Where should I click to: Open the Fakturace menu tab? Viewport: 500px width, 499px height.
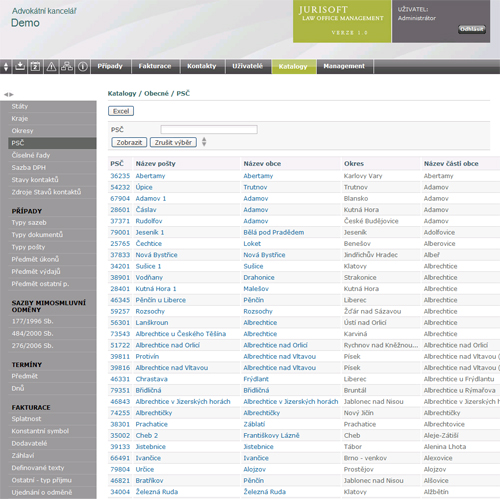click(x=155, y=66)
